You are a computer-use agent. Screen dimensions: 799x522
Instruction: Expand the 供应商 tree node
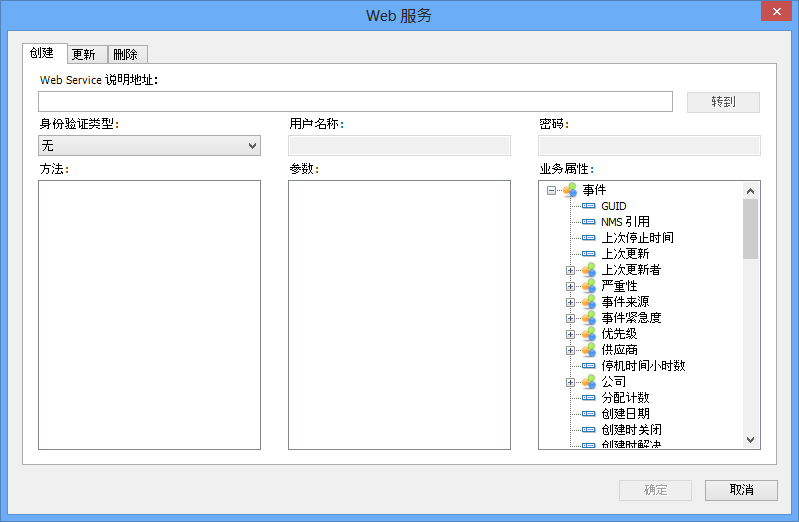click(x=571, y=350)
